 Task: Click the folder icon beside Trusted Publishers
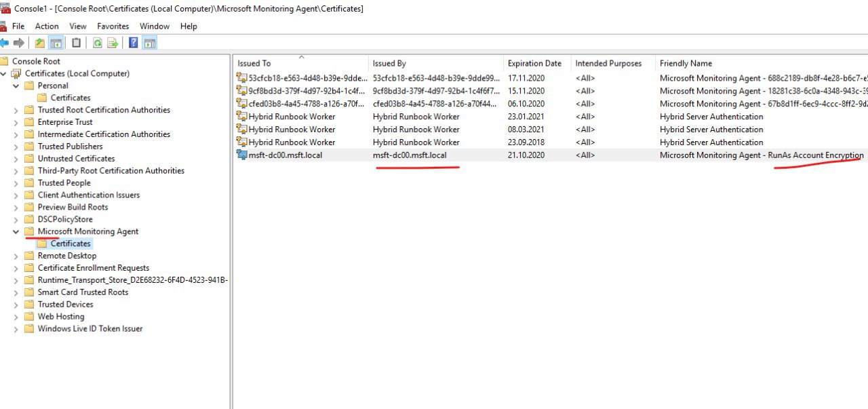tap(29, 147)
